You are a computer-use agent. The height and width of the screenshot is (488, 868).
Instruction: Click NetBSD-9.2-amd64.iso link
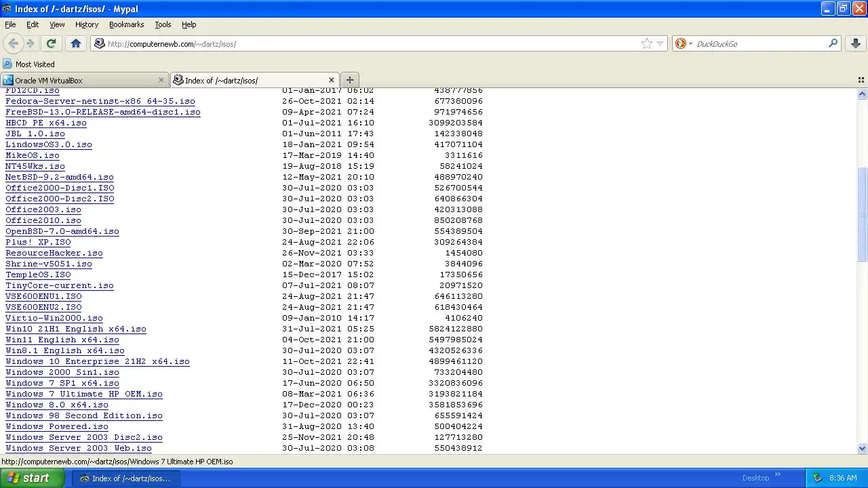click(x=60, y=177)
